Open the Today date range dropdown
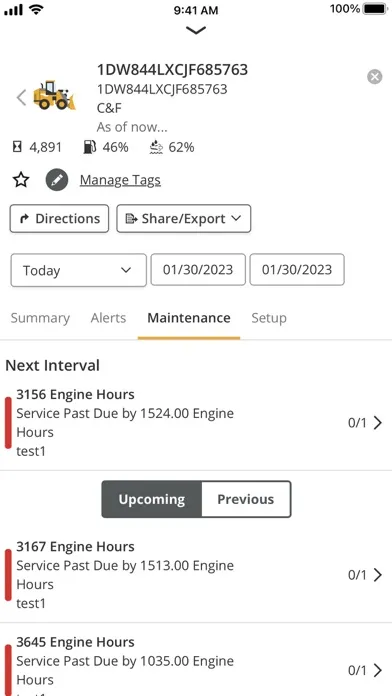The width and height of the screenshot is (392, 696). tap(79, 270)
